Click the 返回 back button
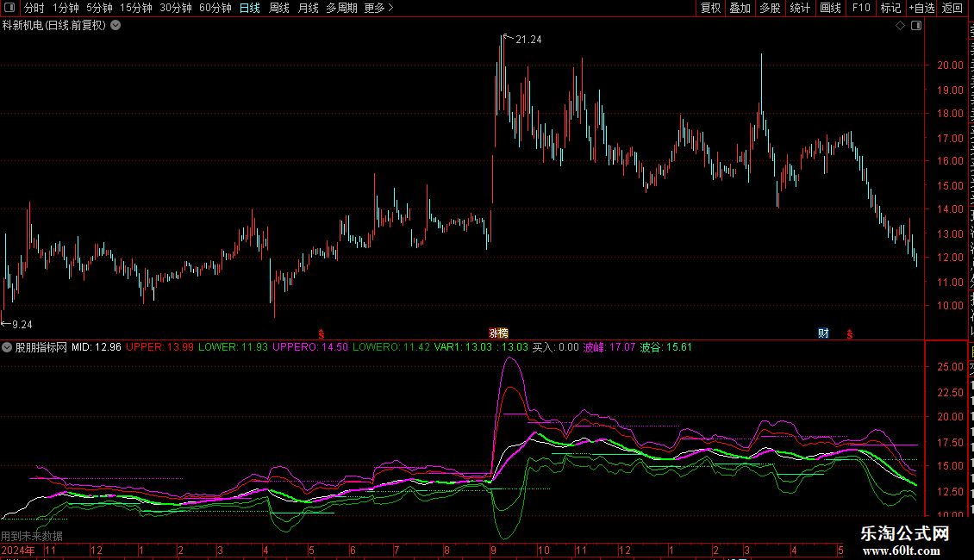The width and height of the screenshot is (974, 560). coord(952,8)
